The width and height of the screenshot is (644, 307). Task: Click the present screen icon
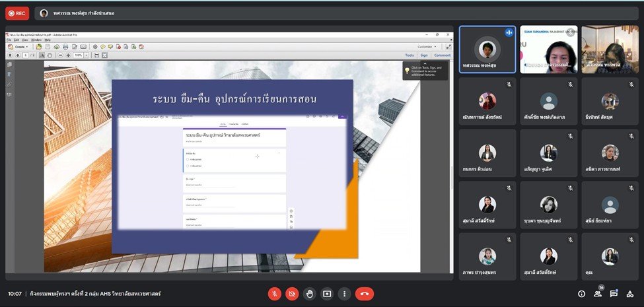coord(327,294)
